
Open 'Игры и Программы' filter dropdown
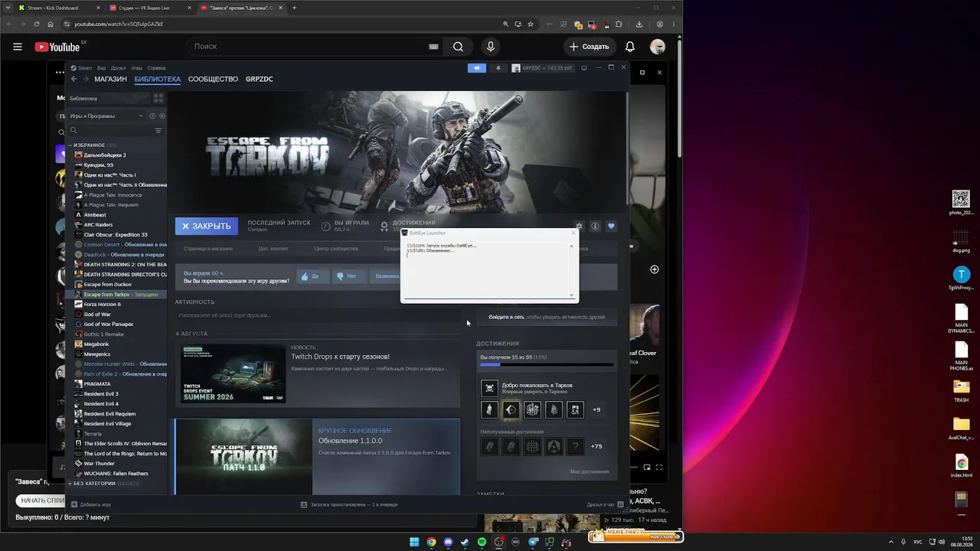tap(106, 116)
